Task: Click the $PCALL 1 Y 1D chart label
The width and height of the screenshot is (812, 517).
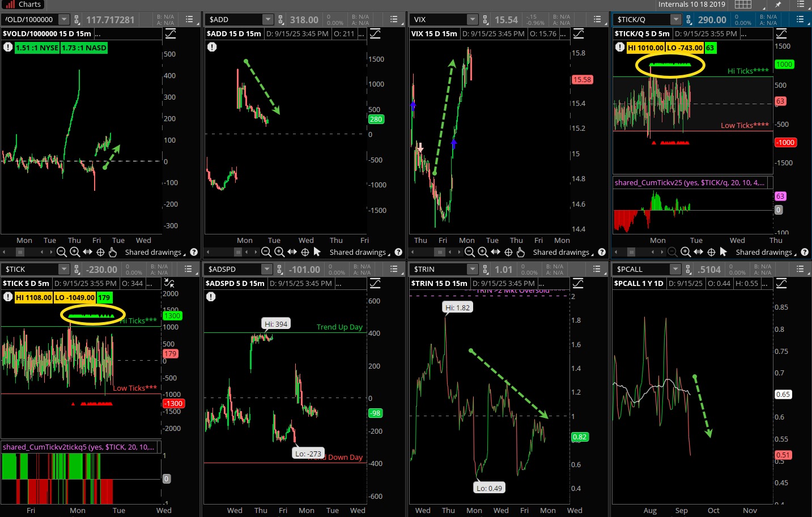Action: point(638,283)
